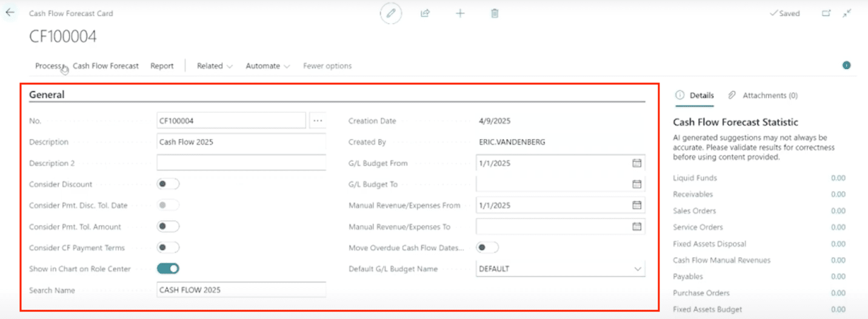The image size is (868, 319).
Task: Switch to Attachments (0) tab
Action: 763,95
